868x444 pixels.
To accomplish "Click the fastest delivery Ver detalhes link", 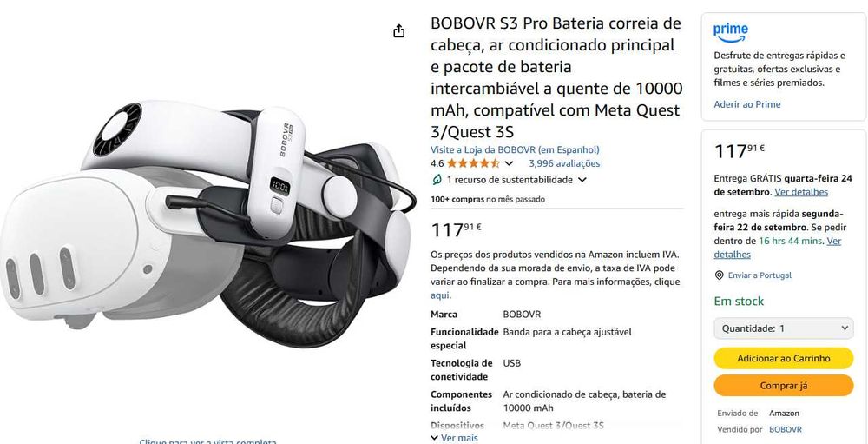I will 778,248.
